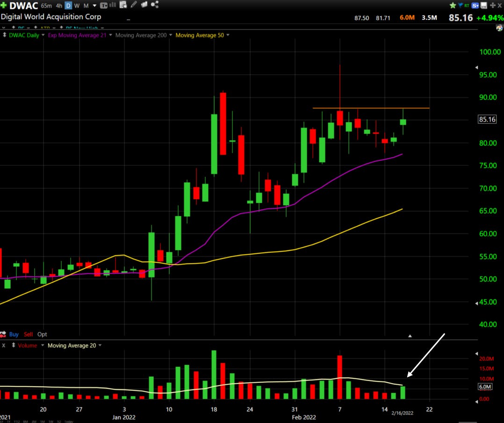Open the Moving Average 200 dropdown
Image resolution: width=504 pixels, height=423 pixels.
171,35
